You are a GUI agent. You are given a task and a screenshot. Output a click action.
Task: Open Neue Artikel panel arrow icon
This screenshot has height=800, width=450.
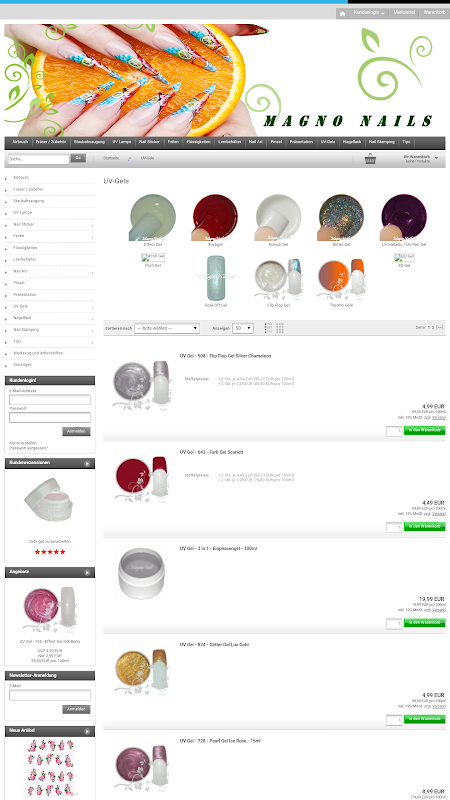point(87,732)
